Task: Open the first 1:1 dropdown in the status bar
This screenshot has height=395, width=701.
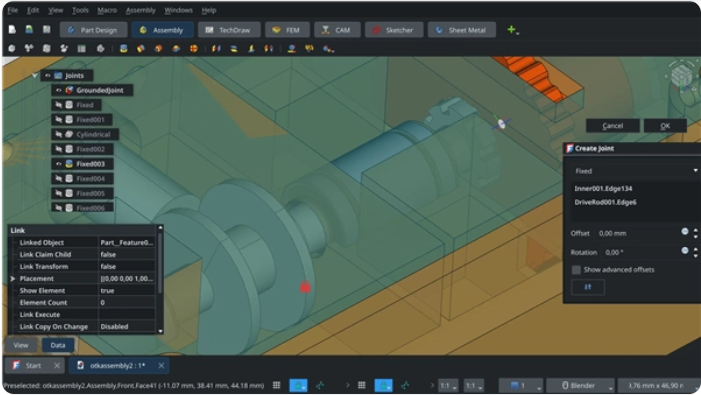Action: click(x=448, y=385)
